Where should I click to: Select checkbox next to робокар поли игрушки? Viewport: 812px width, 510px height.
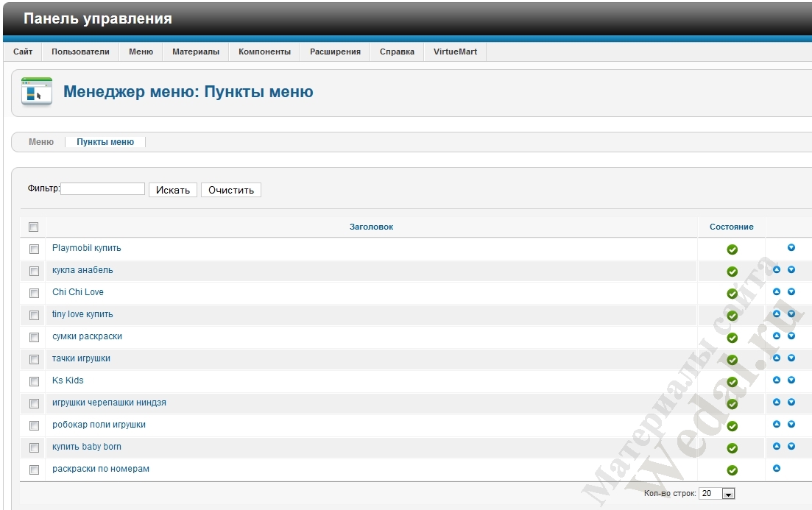(34, 426)
